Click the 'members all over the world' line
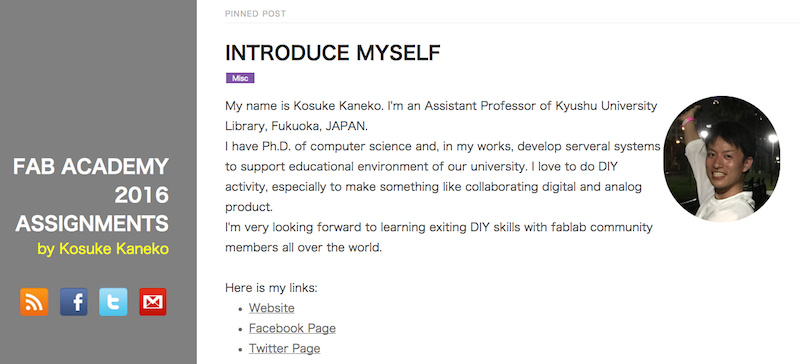Screen dimensions: 800x364 (x=304, y=248)
